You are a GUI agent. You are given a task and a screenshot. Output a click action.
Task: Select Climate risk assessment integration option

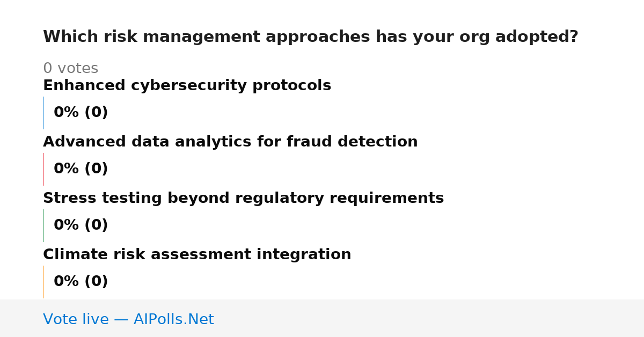pos(197,255)
